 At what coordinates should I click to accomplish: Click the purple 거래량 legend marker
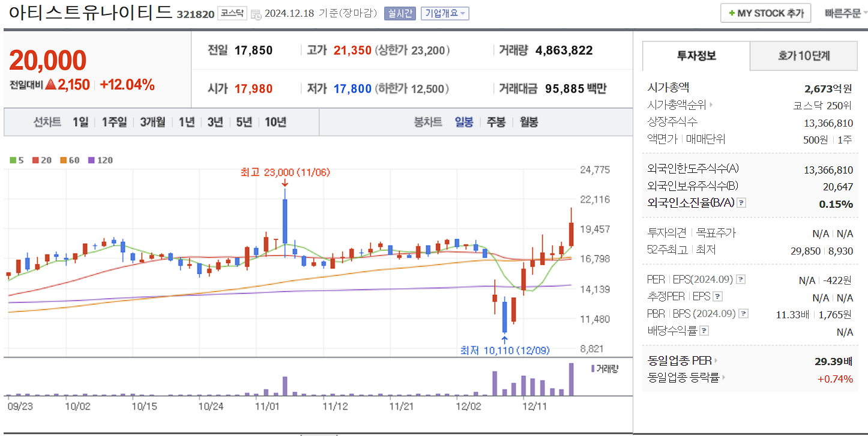pyautogui.click(x=593, y=368)
